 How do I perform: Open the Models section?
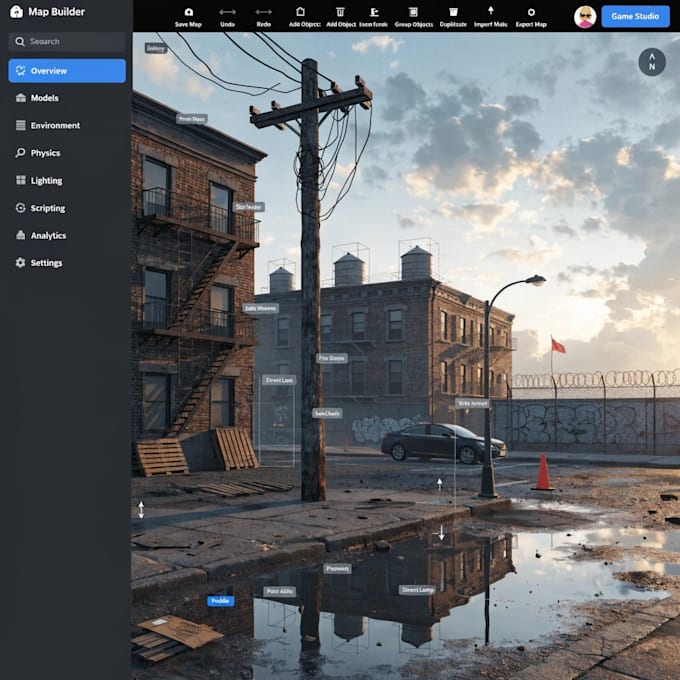tap(67, 98)
